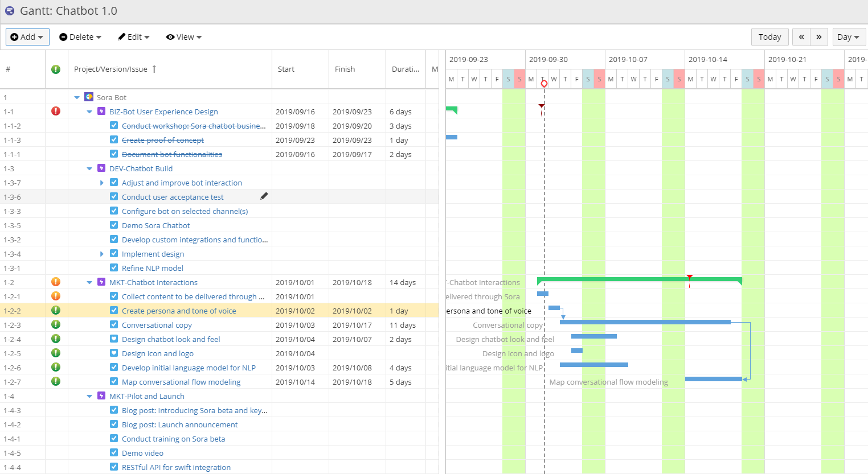Click the Sora Bot project icon
This screenshot has width=868, height=474.
pyautogui.click(x=88, y=97)
